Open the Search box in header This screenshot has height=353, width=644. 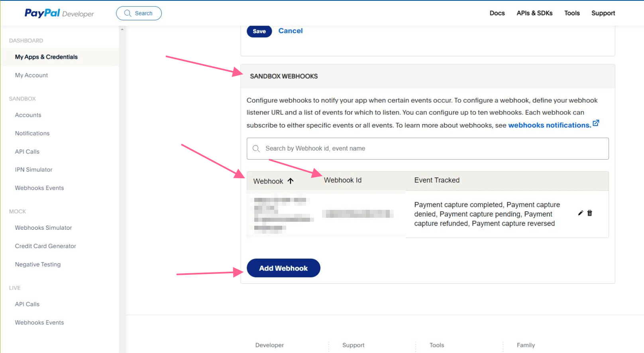[139, 13]
